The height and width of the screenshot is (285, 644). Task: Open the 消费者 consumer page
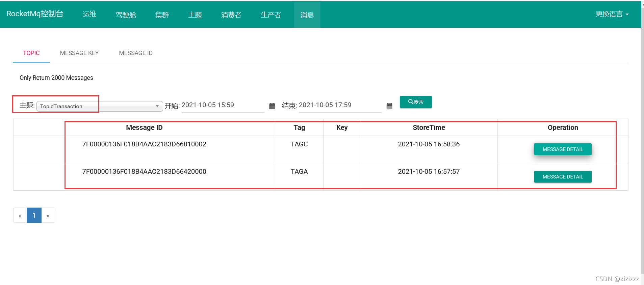(x=231, y=15)
